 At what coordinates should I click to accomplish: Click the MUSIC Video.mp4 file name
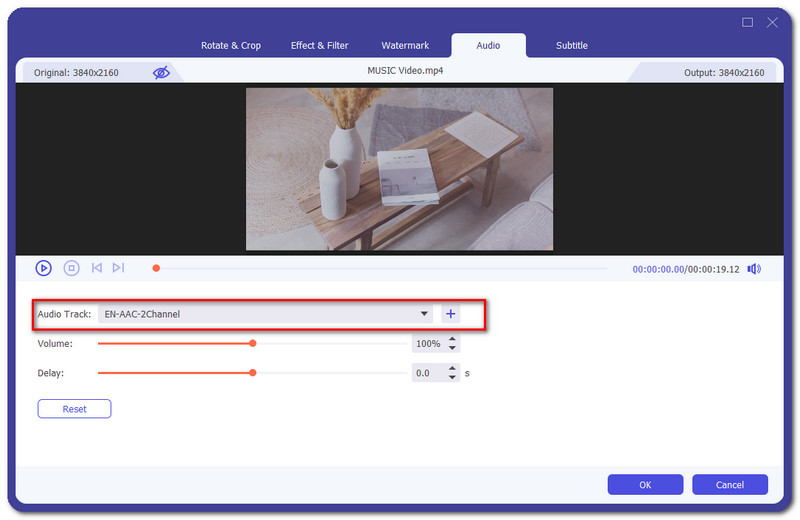point(405,70)
